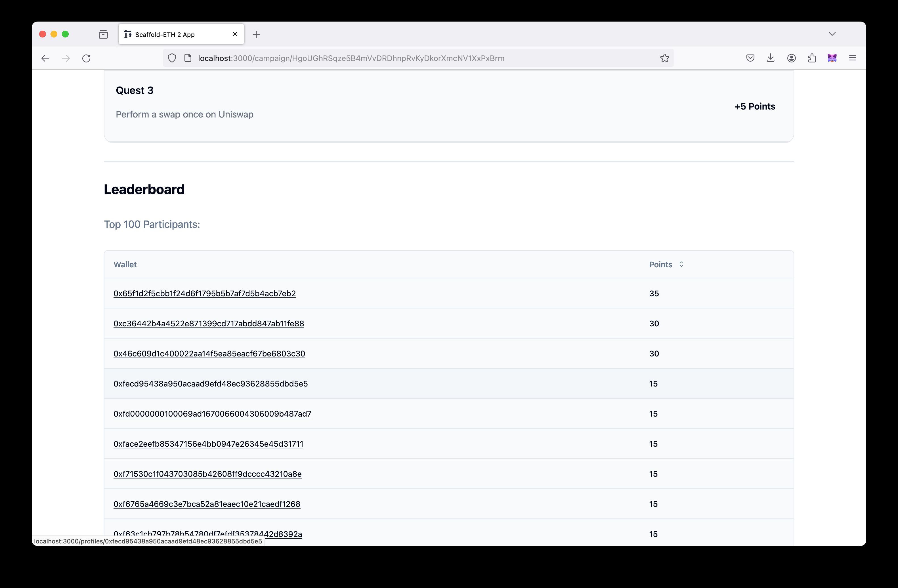Image resolution: width=898 pixels, height=588 pixels.
Task: Click the Points column header label
Action: 660,264
